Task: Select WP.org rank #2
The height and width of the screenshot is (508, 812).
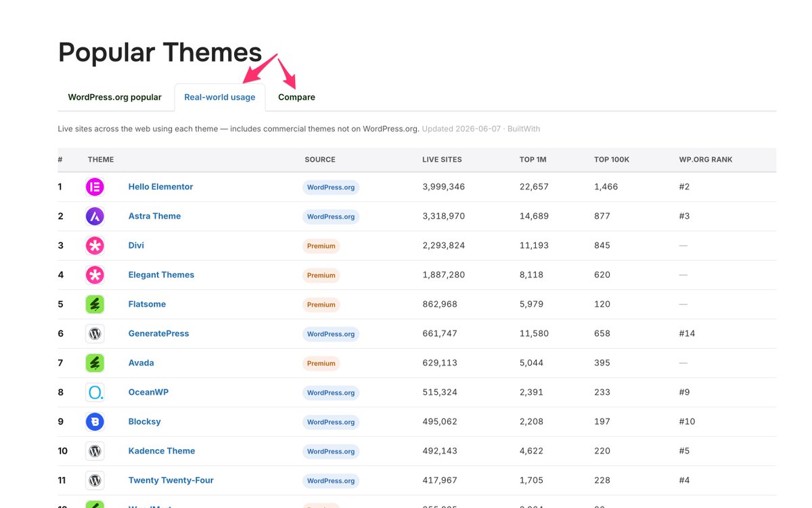Action: click(685, 187)
